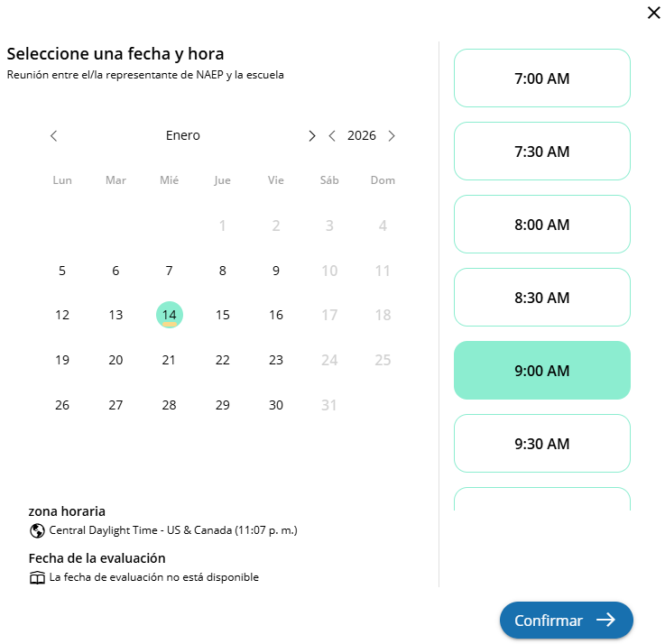Select the 7:00 AM time slot

tap(541, 78)
